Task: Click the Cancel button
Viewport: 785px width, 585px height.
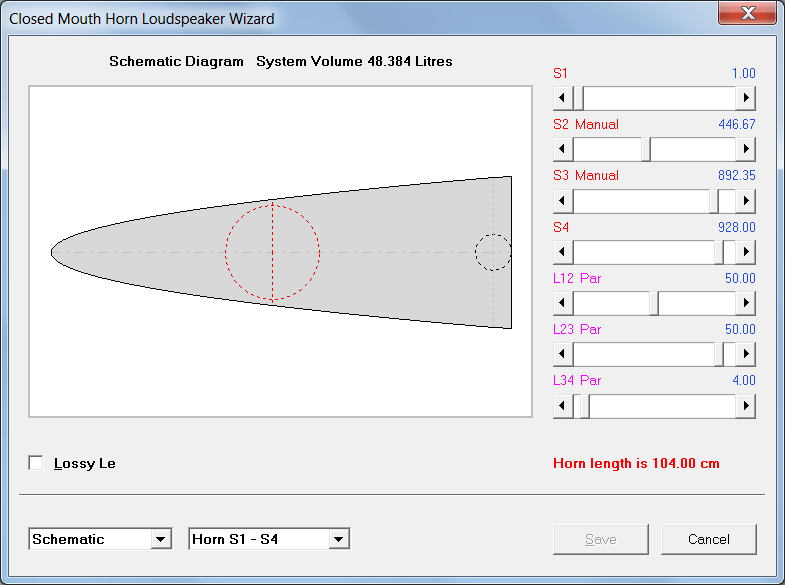Action: point(708,539)
